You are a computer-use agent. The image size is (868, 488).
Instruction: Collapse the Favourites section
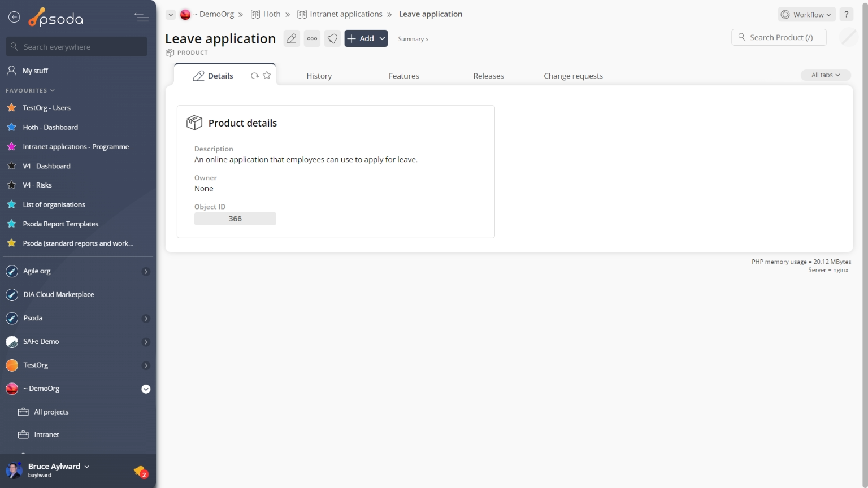[x=30, y=90]
